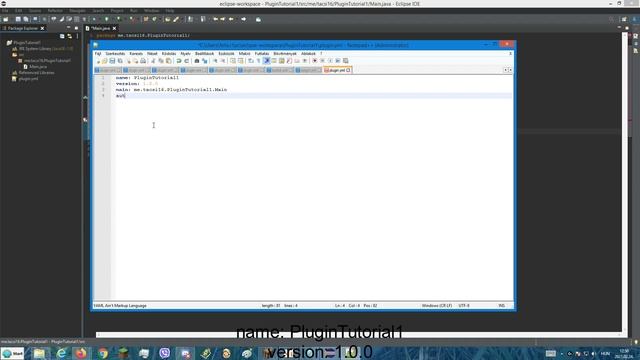Select plugin.yml in Package Explorer tree
This screenshot has height=360, width=640.
(x=25, y=79)
